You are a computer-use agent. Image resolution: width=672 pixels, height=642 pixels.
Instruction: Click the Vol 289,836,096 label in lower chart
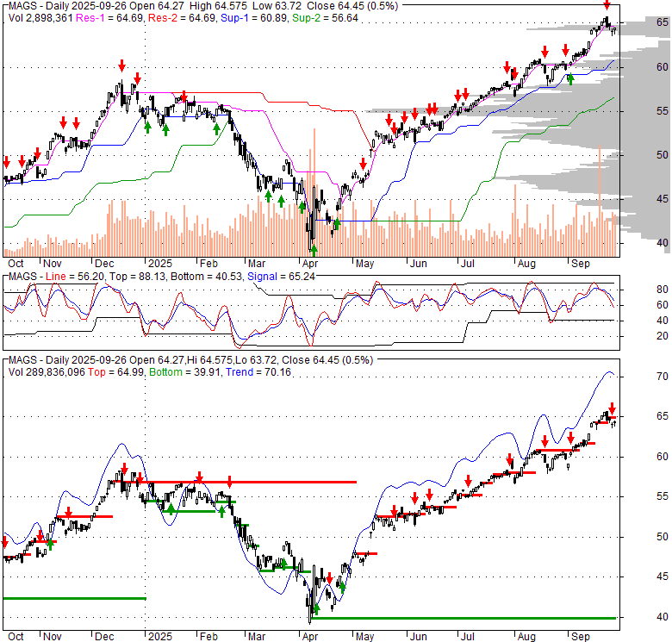coord(47,372)
